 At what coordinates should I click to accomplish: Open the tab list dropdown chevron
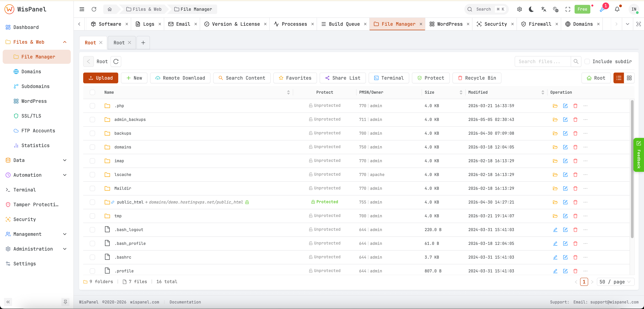tap(628, 24)
